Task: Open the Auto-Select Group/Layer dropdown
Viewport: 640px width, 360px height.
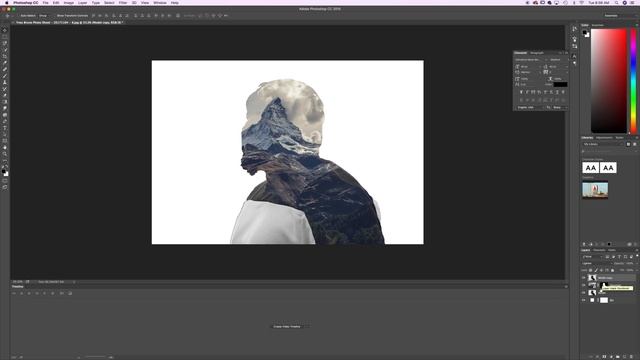Action: click(x=43, y=16)
